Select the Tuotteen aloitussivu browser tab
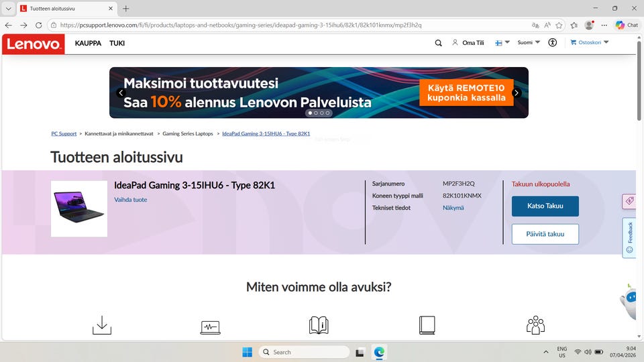Viewport: 644px width, 362px height. [66, 9]
